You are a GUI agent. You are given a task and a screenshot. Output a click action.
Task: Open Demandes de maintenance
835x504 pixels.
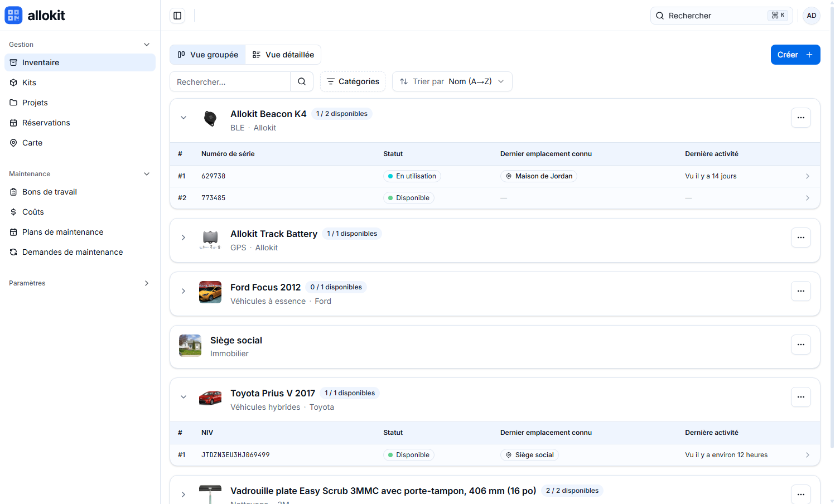tap(80, 252)
